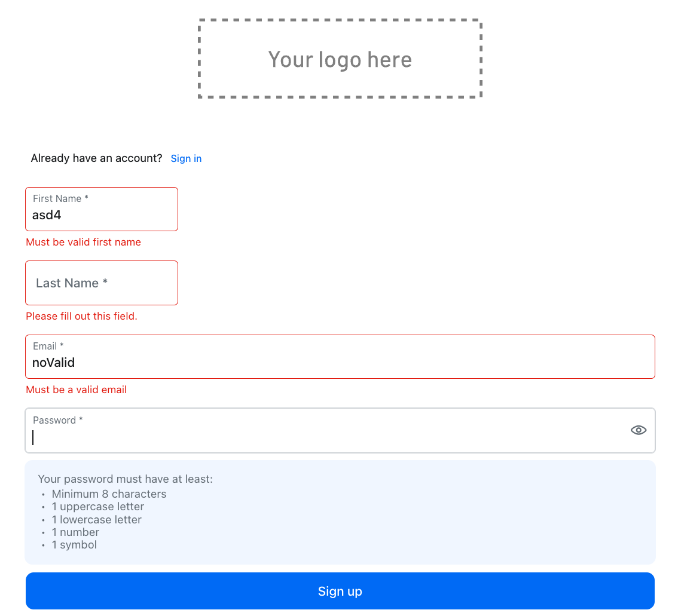Image resolution: width=678 pixels, height=616 pixels.
Task: Click inside the Password input box
Action: coord(323,437)
